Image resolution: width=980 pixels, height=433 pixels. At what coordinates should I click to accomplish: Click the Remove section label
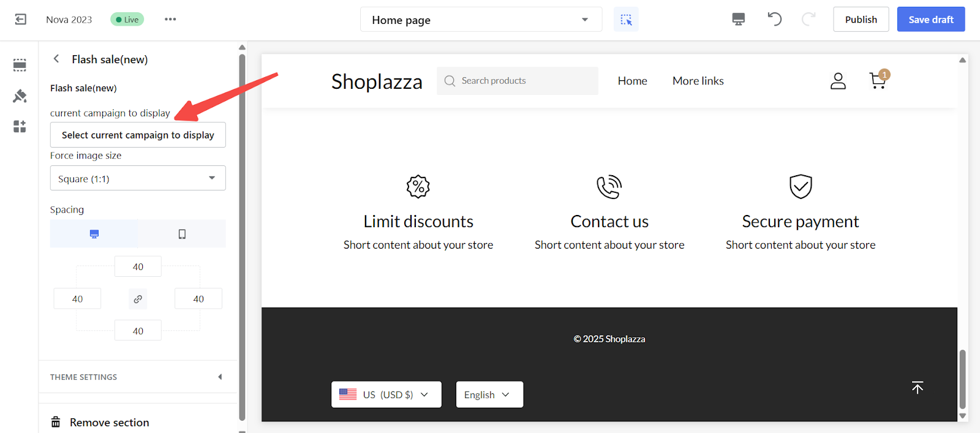(x=110, y=422)
